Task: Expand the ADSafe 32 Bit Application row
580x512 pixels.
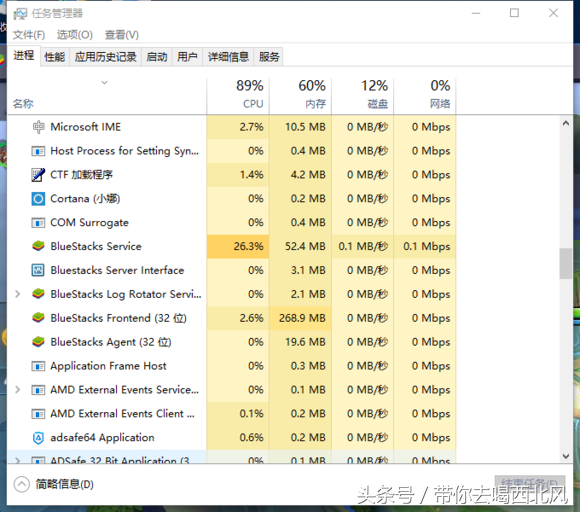Action: pyautogui.click(x=17, y=460)
